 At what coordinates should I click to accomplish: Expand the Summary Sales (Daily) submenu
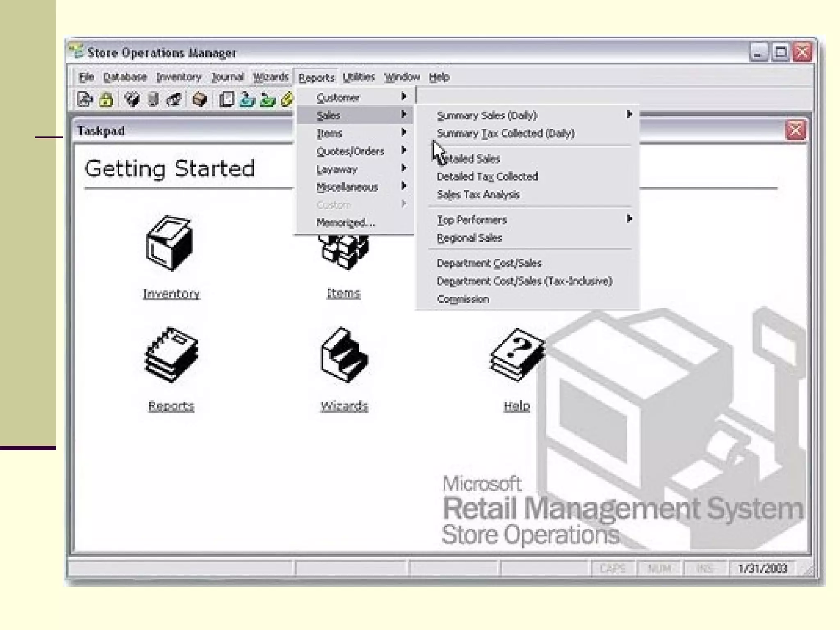point(629,115)
